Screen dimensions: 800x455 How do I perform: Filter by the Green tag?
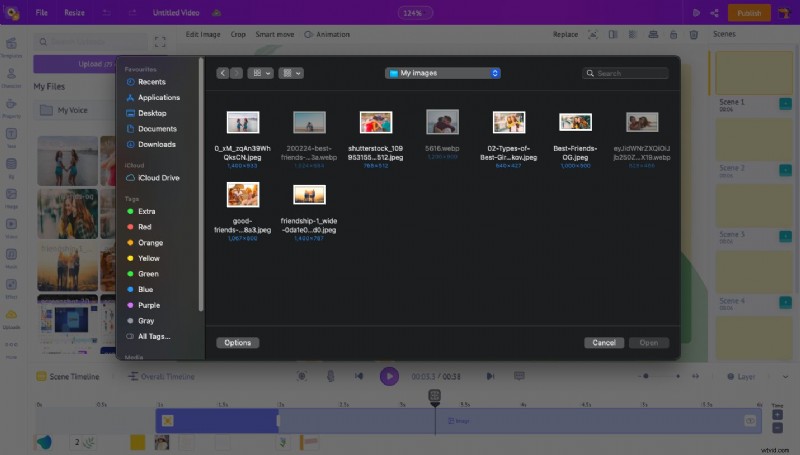click(x=147, y=274)
